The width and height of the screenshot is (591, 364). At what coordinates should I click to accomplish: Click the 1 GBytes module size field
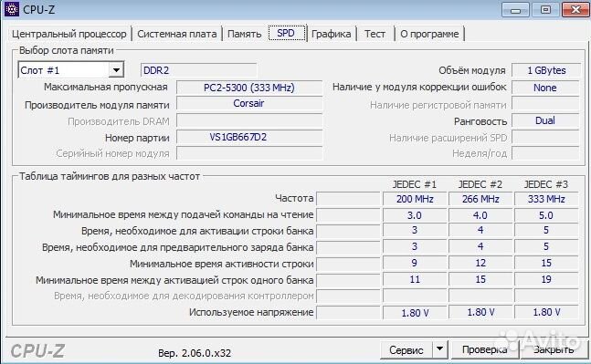pyautogui.click(x=545, y=70)
